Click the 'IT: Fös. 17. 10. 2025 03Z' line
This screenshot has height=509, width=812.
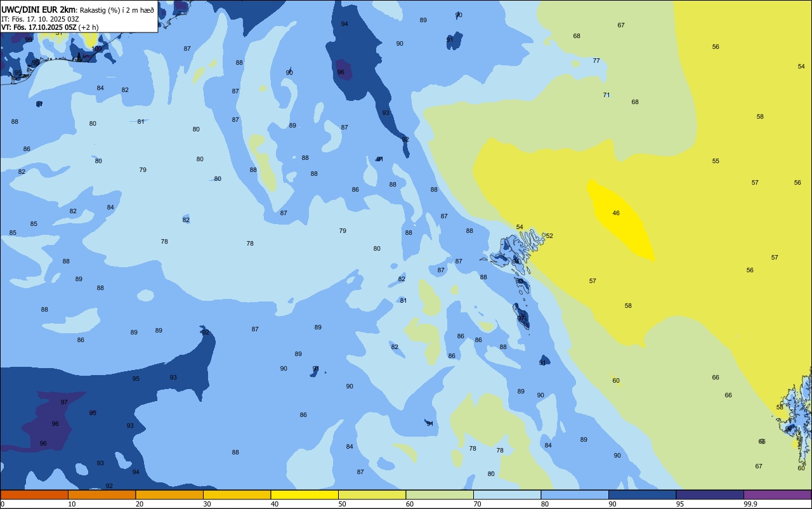pyautogui.click(x=40, y=19)
